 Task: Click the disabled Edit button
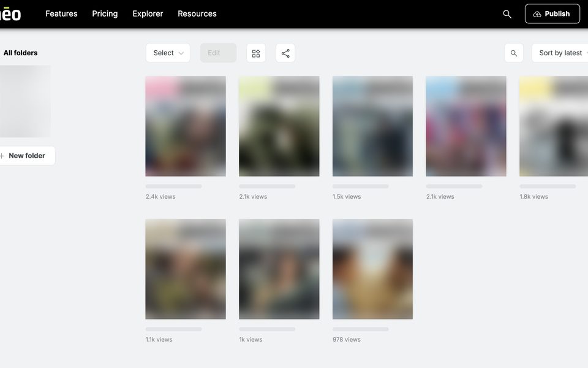tap(218, 53)
